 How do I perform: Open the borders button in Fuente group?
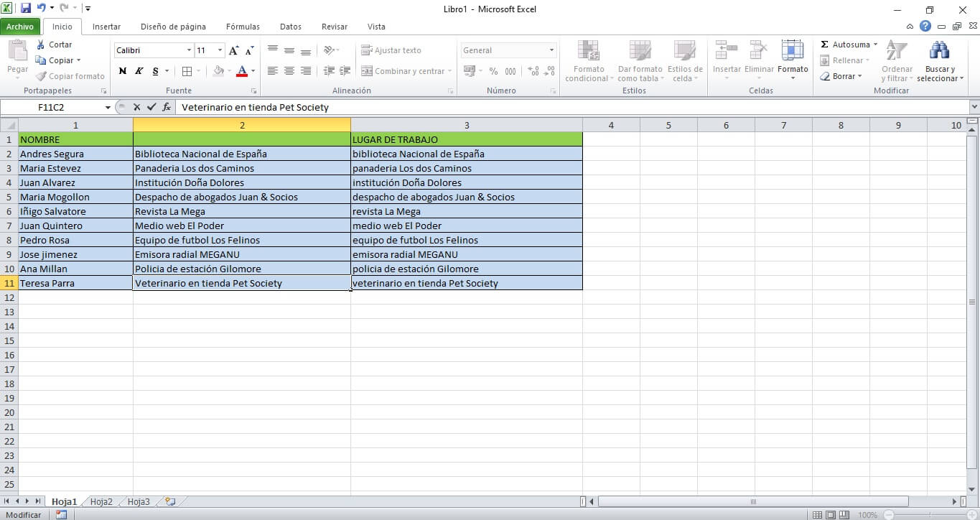pyautogui.click(x=187, y=71)
